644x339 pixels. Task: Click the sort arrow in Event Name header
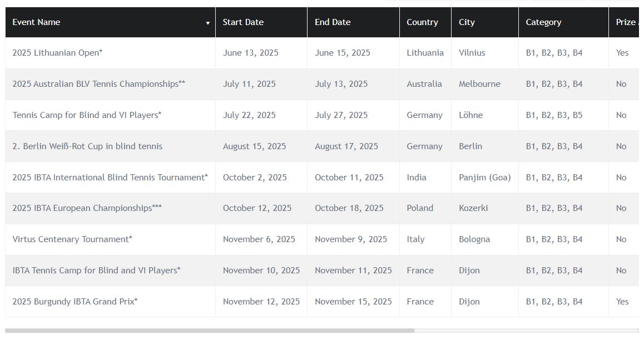[x=208, y=23]
